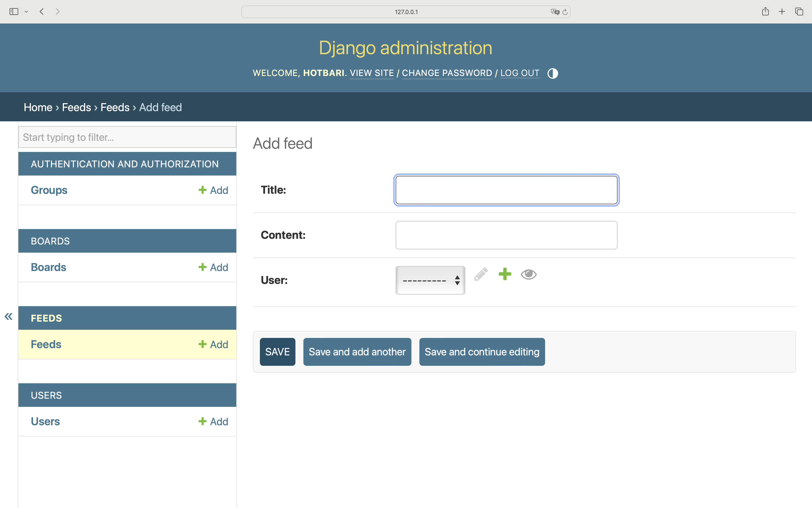
Task: Open a new tab with plus icon
Action: tap(782, 12)
